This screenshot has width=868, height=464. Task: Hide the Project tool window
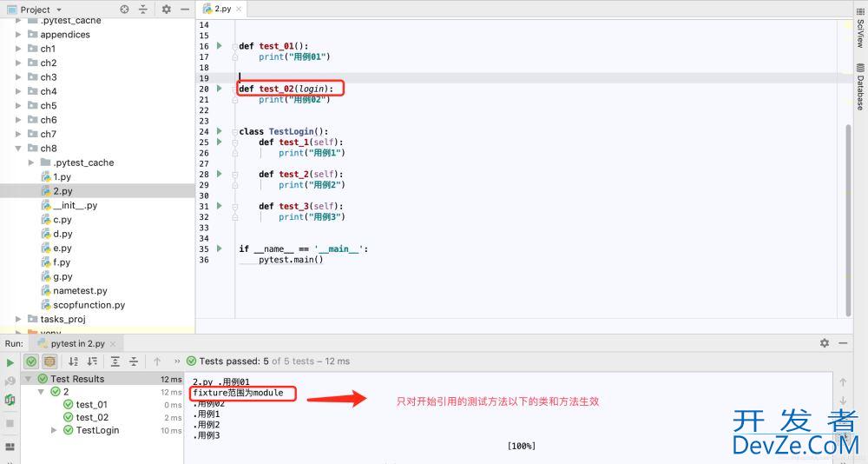point(185,9)
